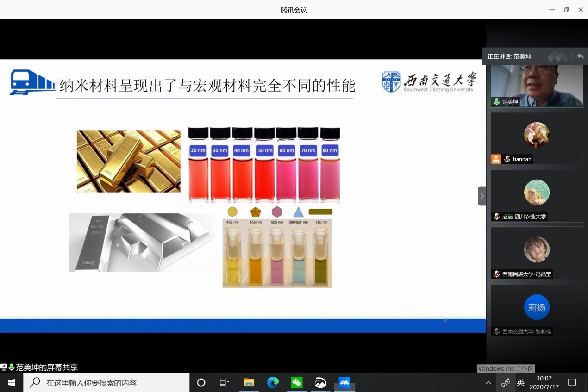Click hannah's orange host badge icon
Image resolution: width=588 pixels, height=392 pixels.
(496, 159)
